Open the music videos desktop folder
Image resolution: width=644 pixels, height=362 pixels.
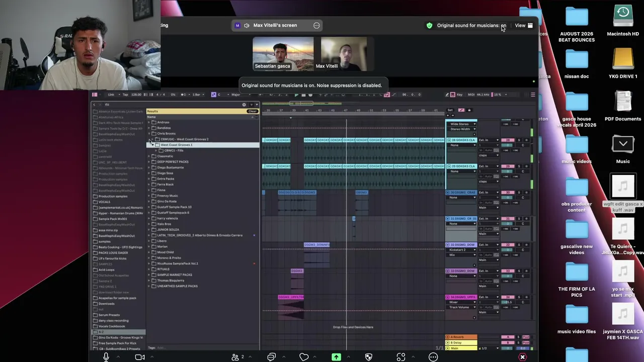point(577,145)
